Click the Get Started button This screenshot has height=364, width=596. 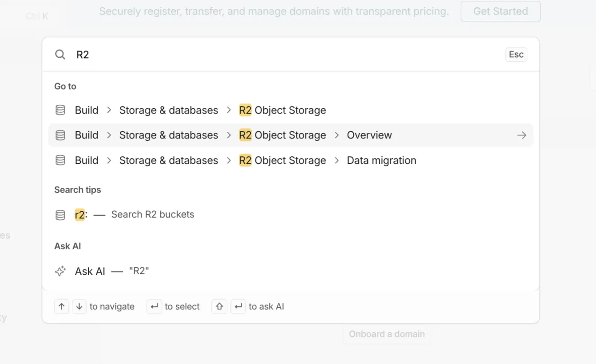coord(500,11)
